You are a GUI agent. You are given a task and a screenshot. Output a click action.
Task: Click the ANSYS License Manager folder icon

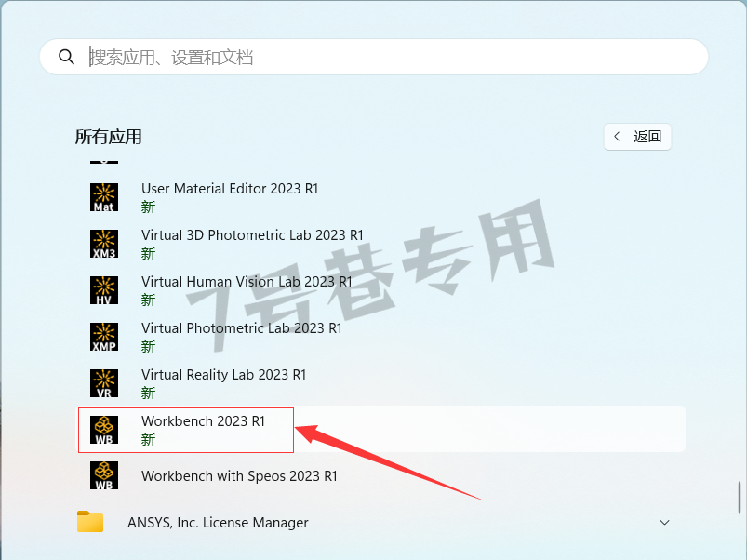click(x=90, y=522)
